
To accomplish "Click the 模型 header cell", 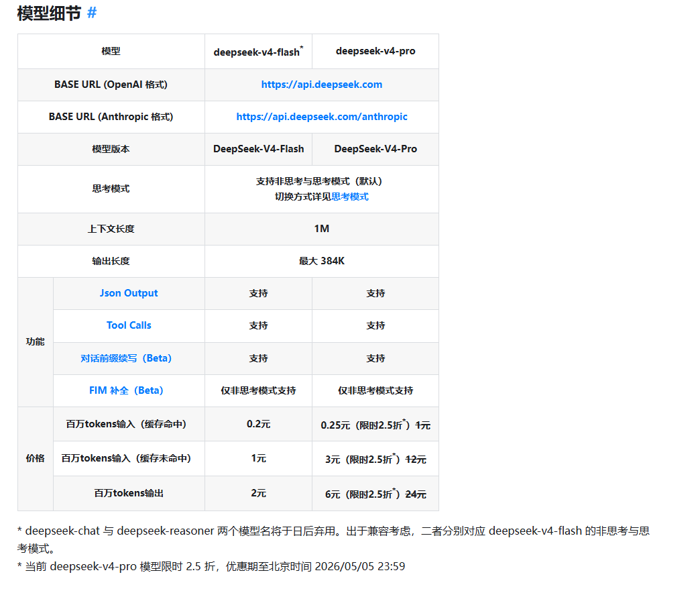I will (x=111, y=52).
